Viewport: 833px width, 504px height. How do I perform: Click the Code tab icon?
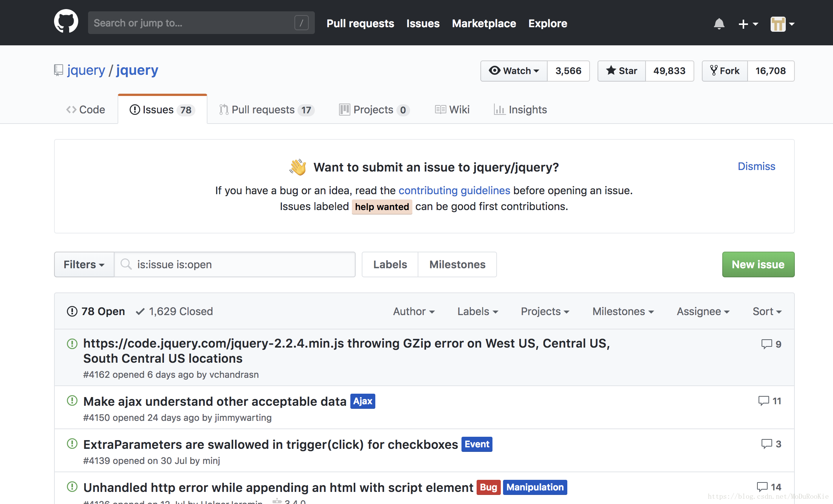pos(71,110)
